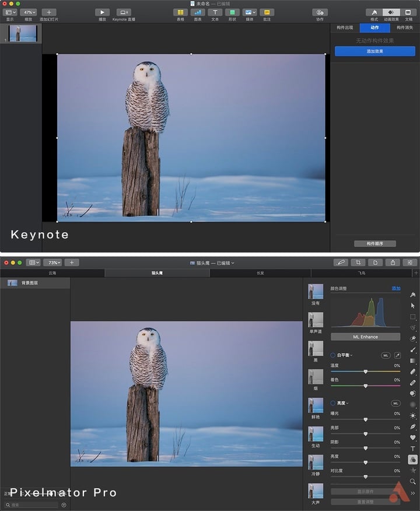Pick the white balance eyedropper icon
This screenshot has width=420, height=511.
(x=397, y=355)
